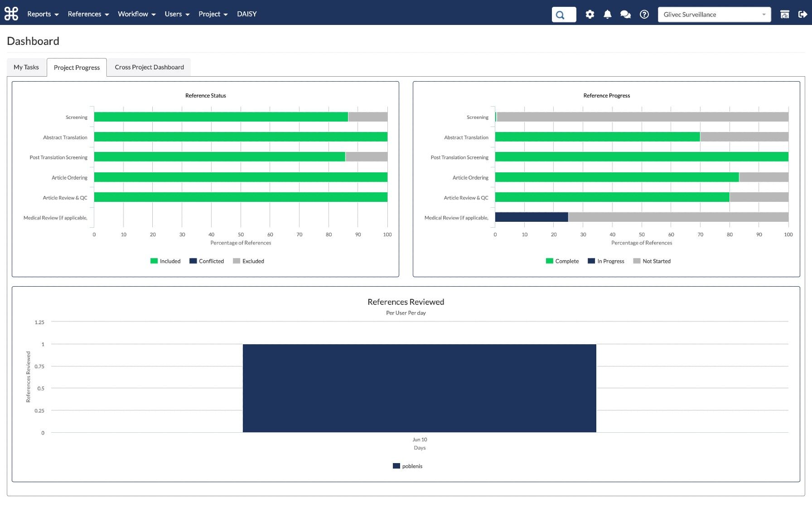Click the Jun 10 bar in References Reviewed

point(419,388)
